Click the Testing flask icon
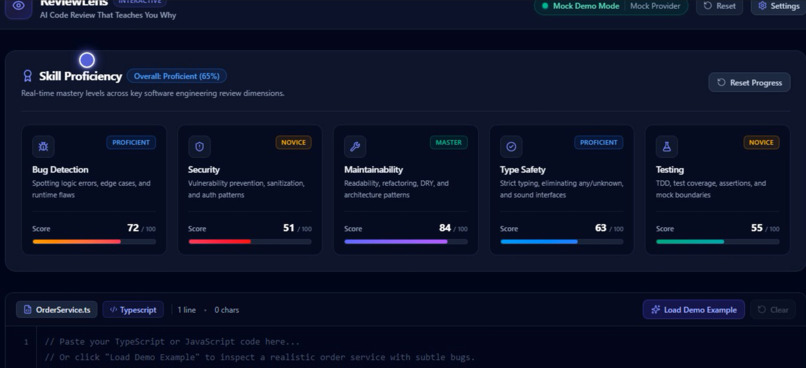This screenshot has width=806, height=368. (667, 147)
